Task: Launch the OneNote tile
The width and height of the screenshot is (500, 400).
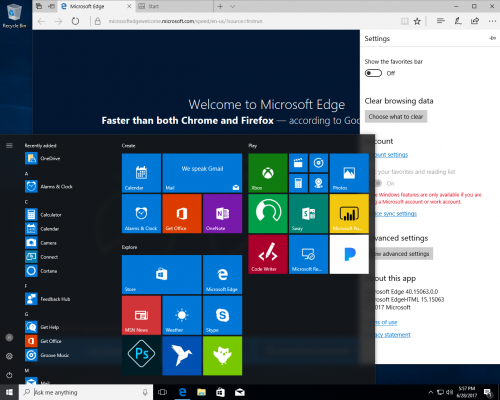Action: (222, 214)
